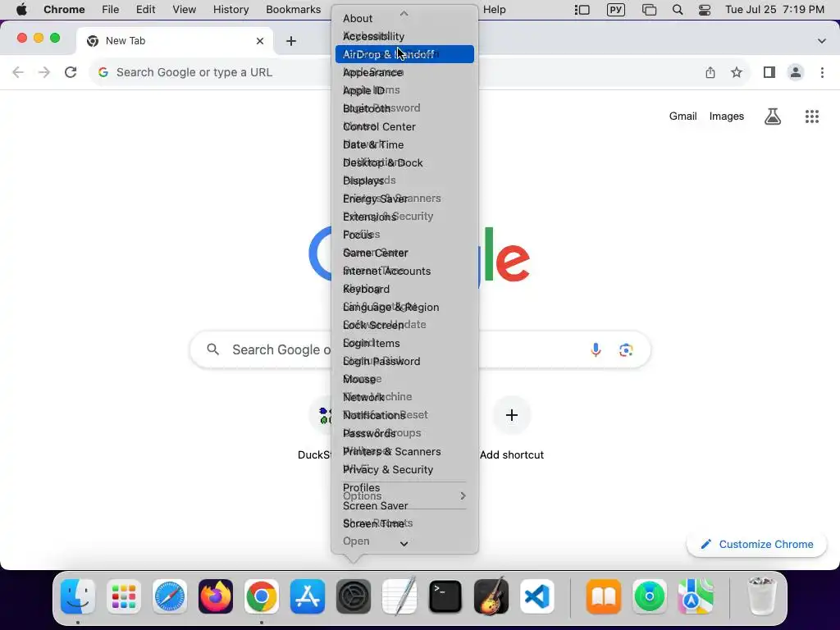The width and height of the screenshot is (840, 630).
Task: Open the Apple menu
Action: click(21, 10)
